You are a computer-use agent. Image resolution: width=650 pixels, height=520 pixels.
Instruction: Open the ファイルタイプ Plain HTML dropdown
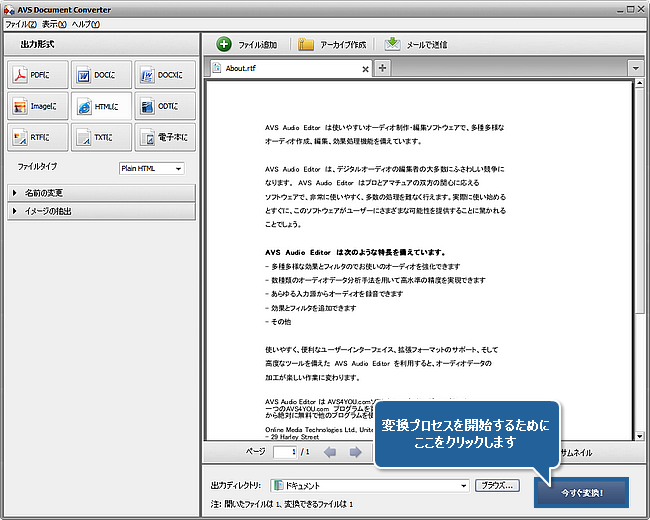tap(152, 168)
